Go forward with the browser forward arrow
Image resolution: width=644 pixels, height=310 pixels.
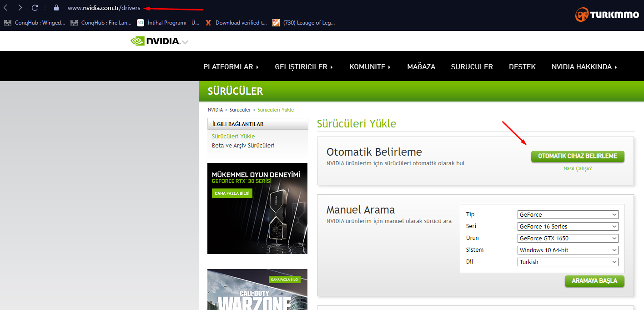click(20, 8)
